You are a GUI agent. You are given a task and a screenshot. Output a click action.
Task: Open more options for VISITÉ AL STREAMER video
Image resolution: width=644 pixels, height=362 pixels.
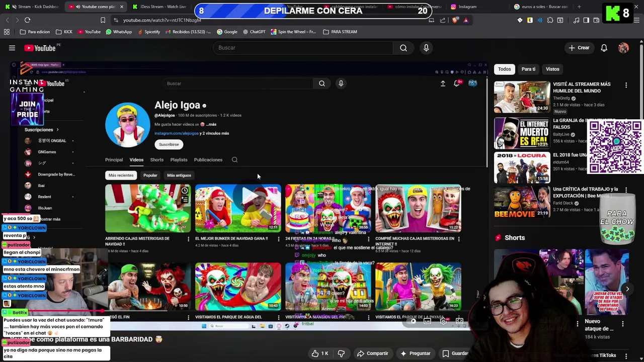626,85
